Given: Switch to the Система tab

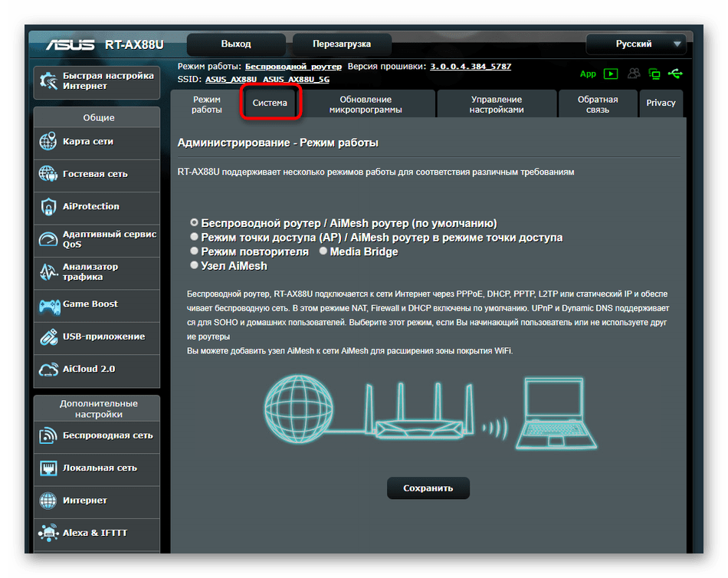Looking at the screenshot, I should pyautogui.click(x=271, y=103).
